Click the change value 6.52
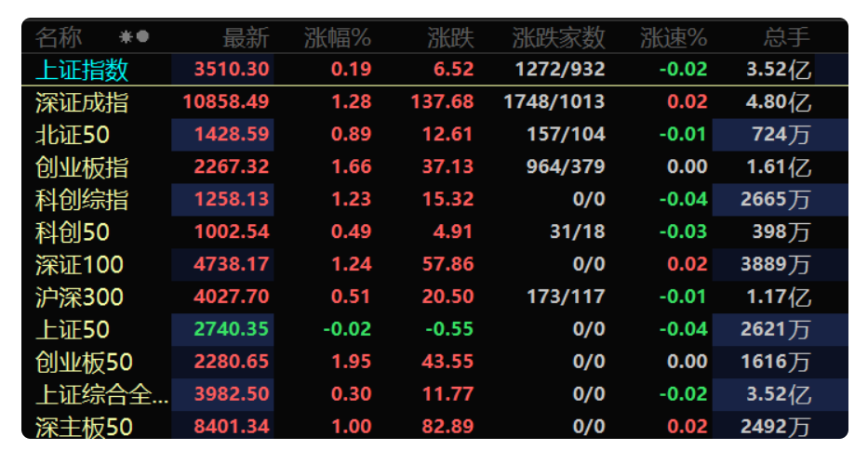 (454, 69)
